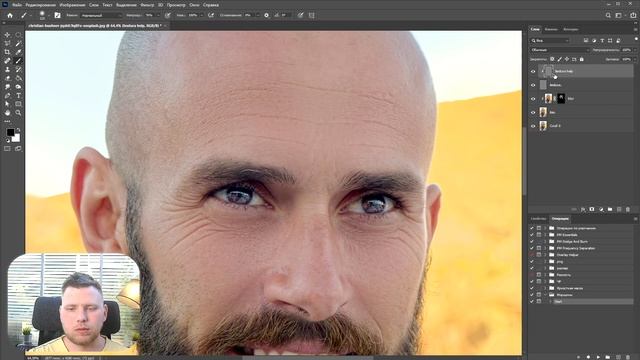Open the Фильтр menu

click(147, 5)
